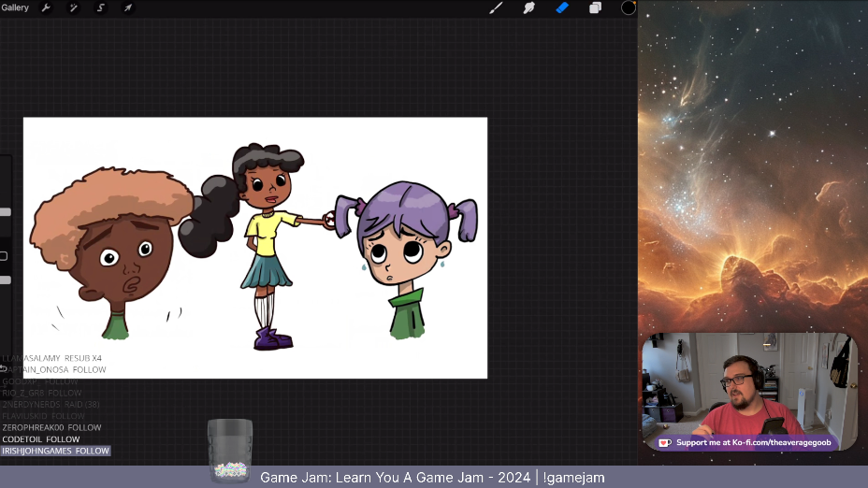
Task: Click the streamer webcam feed
Action: click(748, 383)
